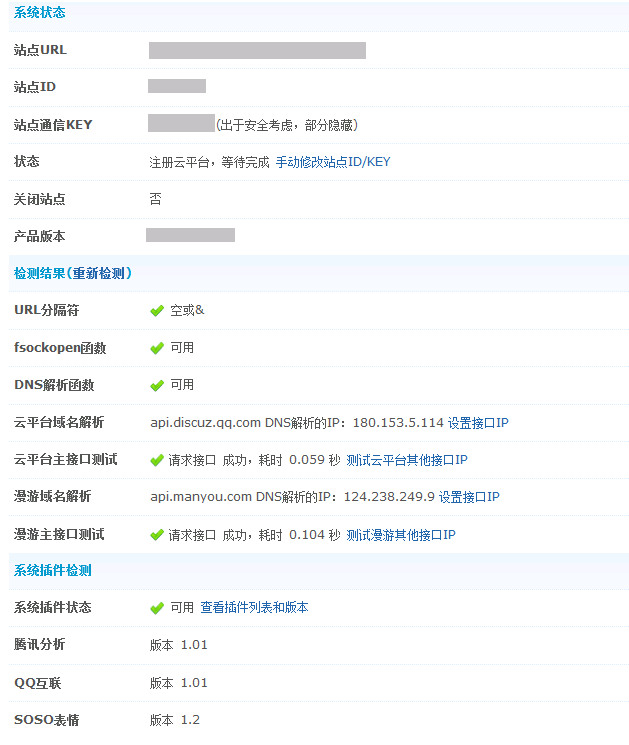629x745 pixels.
Task: Click the SOSO表情 label
Action: point(47,720)
